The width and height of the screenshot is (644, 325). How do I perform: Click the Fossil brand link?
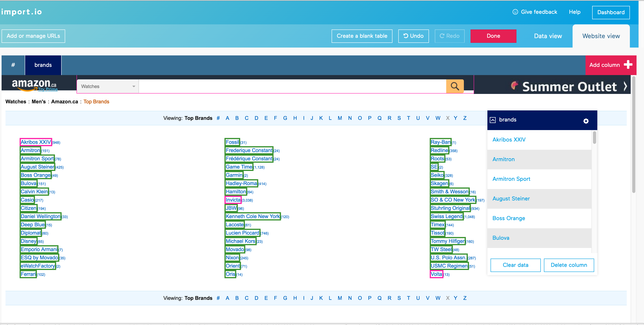click(232, 142)
